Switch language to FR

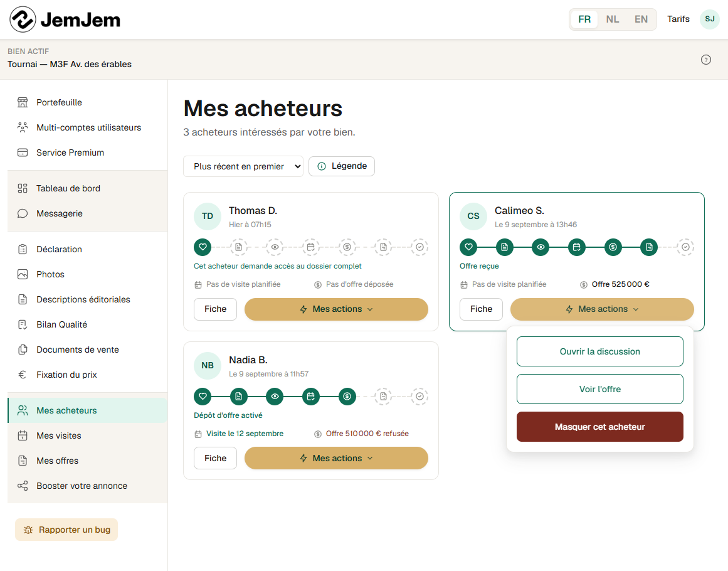584,19
